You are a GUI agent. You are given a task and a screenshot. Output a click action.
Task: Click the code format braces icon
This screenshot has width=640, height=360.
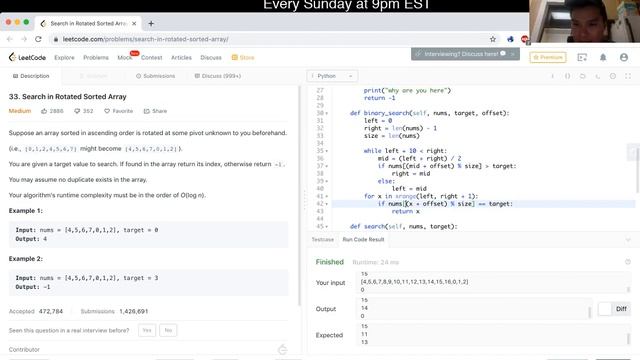567,76
